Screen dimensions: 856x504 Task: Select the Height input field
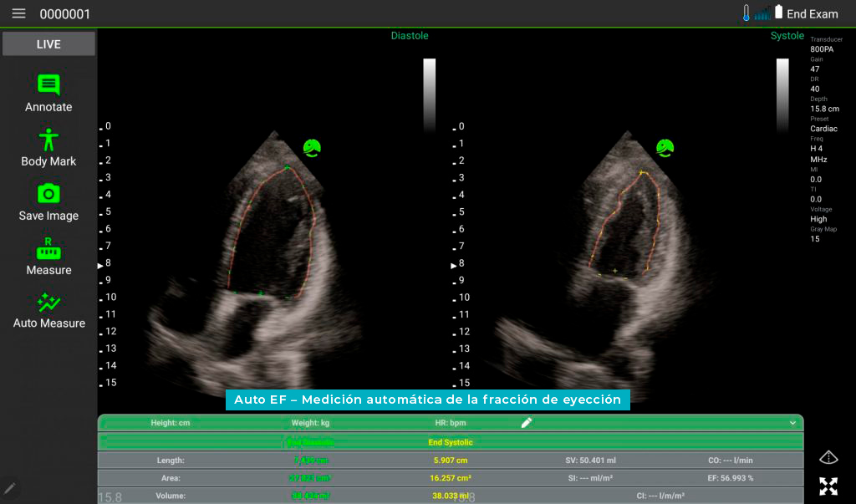click(x=171, y=423)
